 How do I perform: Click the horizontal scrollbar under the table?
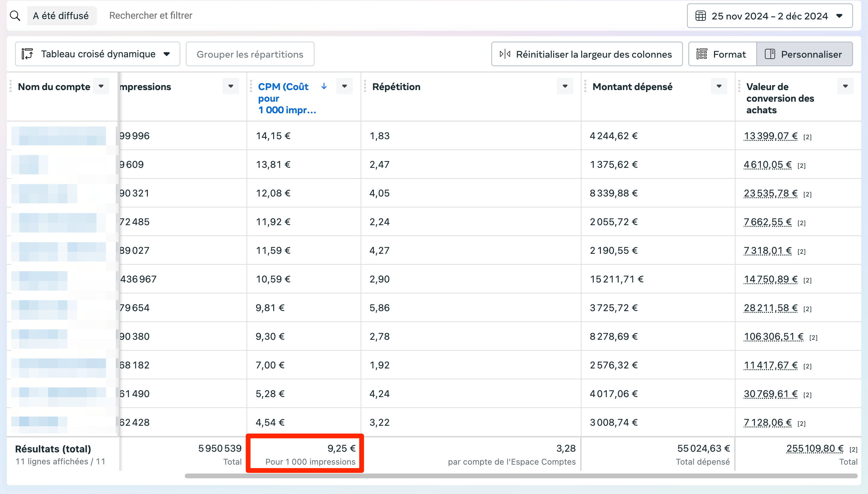(x=521, y=476)
